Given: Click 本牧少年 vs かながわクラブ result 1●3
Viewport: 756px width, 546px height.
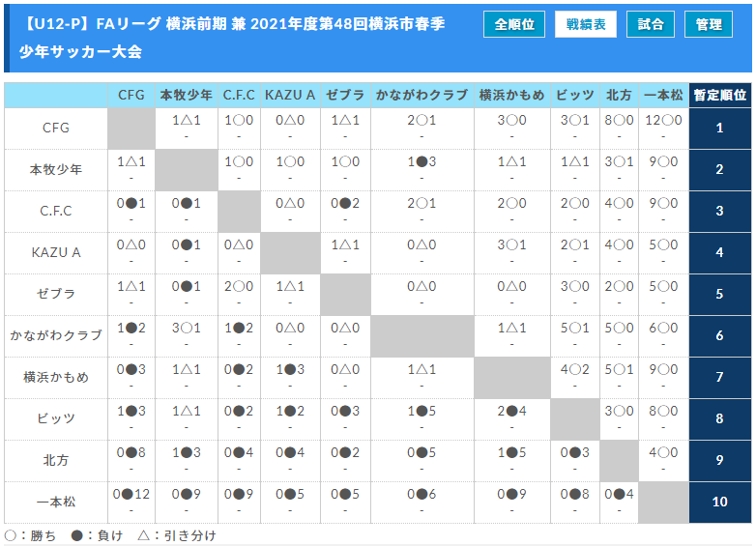Looking at the screenshot, I should (x=422, y=161).
